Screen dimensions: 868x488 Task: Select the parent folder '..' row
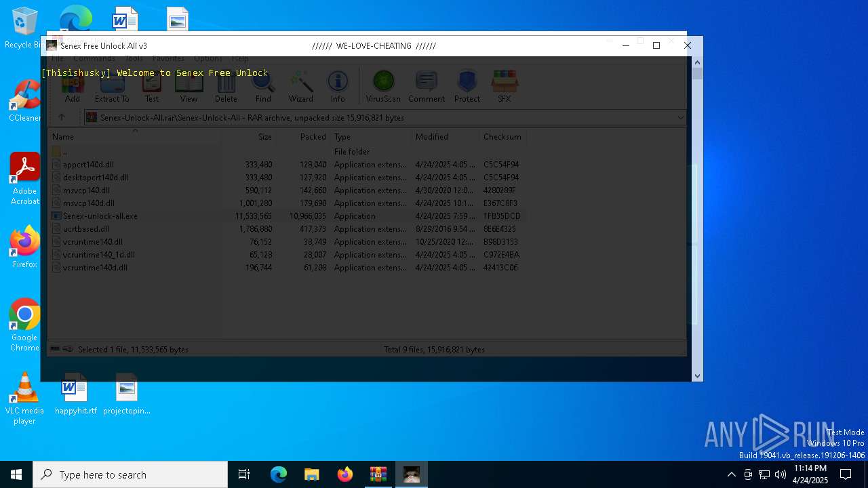[x=288, y=152]
